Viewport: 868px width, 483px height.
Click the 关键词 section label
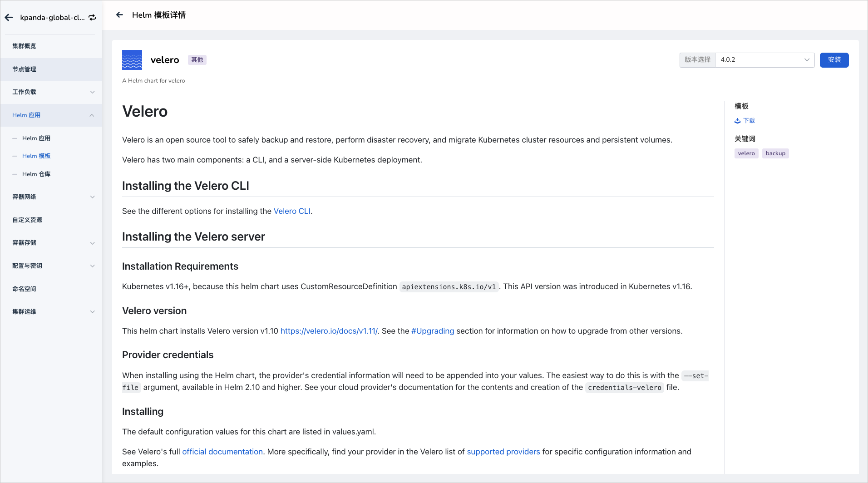(745, 139)
